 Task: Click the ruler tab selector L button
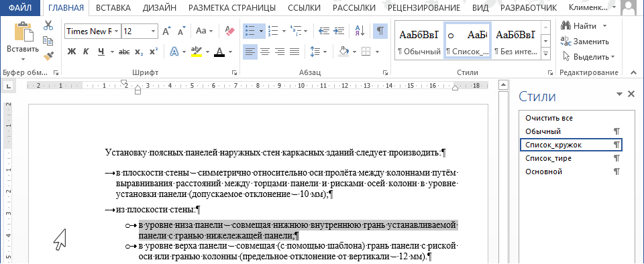point(9,86)
